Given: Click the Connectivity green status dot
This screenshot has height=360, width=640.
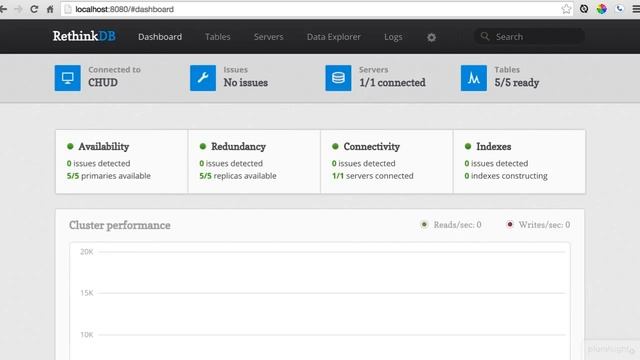Looking at the screenshot, I should pos(336,146).
